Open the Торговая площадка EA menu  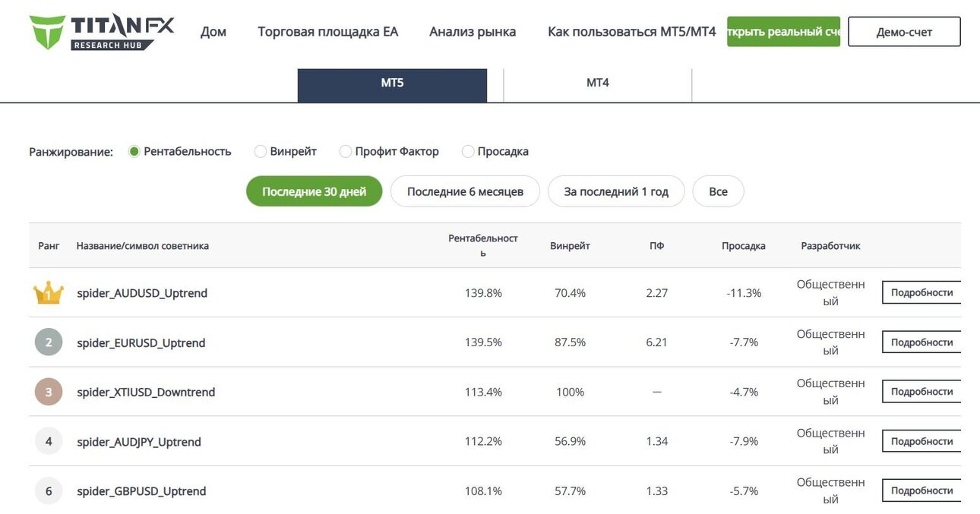click(327, 32)
